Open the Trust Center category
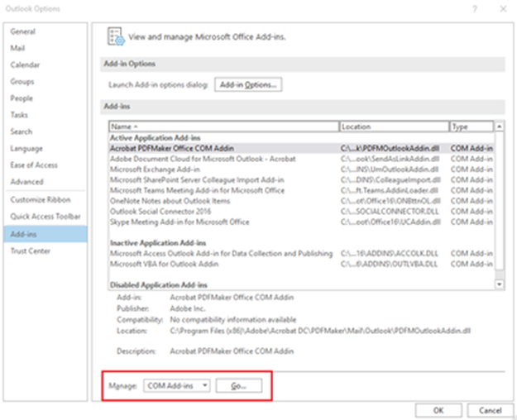 click(30, 251)
